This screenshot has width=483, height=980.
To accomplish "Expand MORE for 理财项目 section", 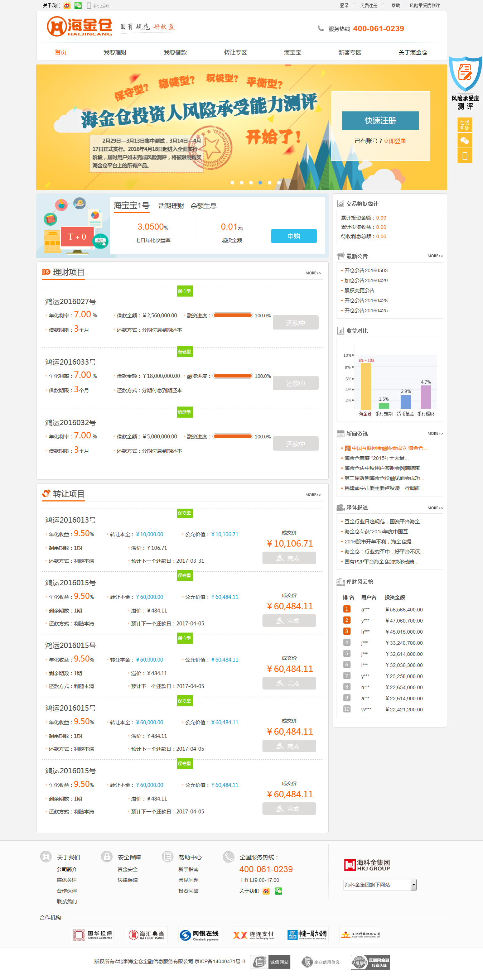I will tap(313, 273).
